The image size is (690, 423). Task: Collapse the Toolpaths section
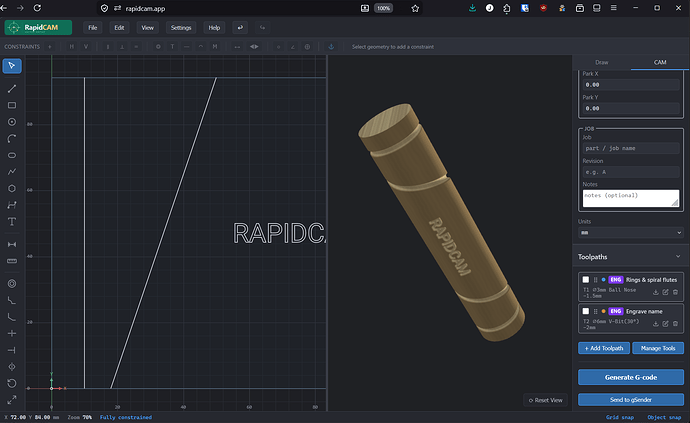pyautogui.click(x=678, y=257)
